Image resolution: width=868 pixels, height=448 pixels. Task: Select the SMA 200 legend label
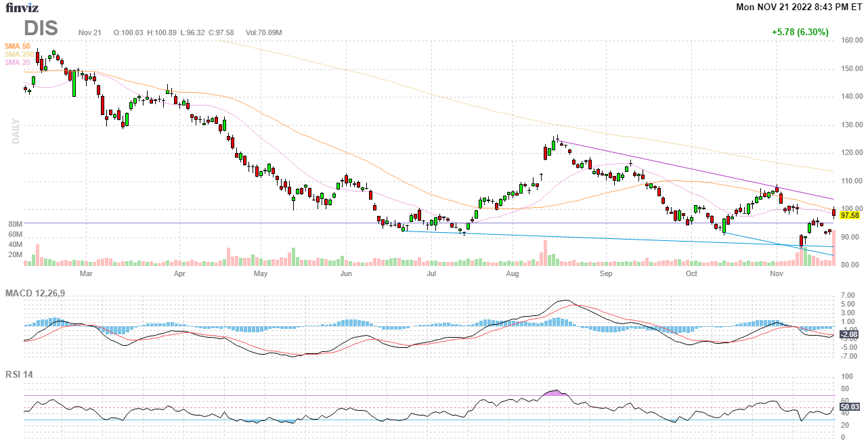(19, 54)
